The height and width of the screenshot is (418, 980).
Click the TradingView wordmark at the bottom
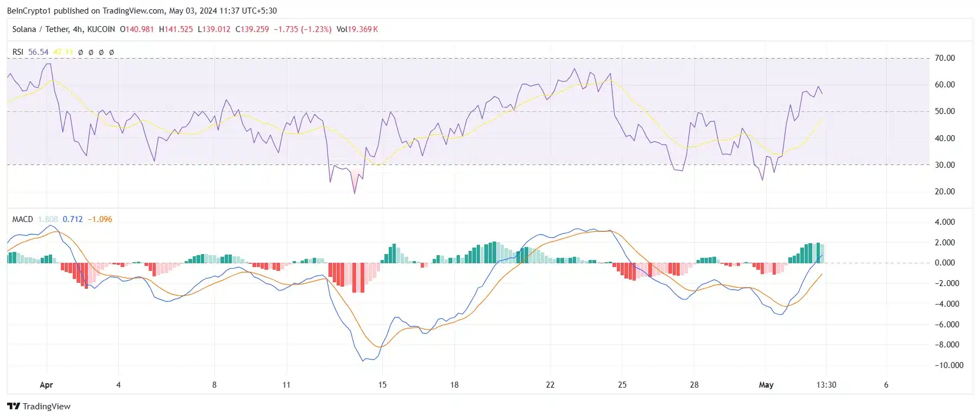tap(47, 406)
